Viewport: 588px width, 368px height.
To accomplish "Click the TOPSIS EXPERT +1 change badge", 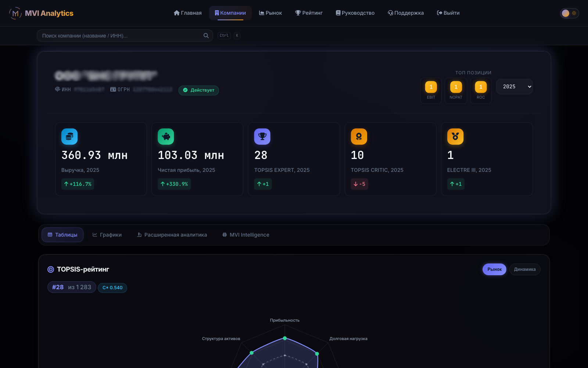I will [x=263, y=184].
